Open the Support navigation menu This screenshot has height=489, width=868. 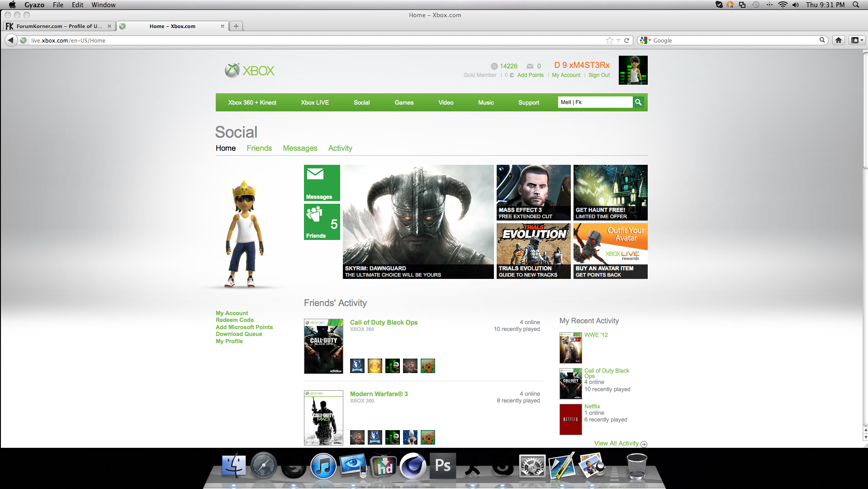click(x=528, y=102)
